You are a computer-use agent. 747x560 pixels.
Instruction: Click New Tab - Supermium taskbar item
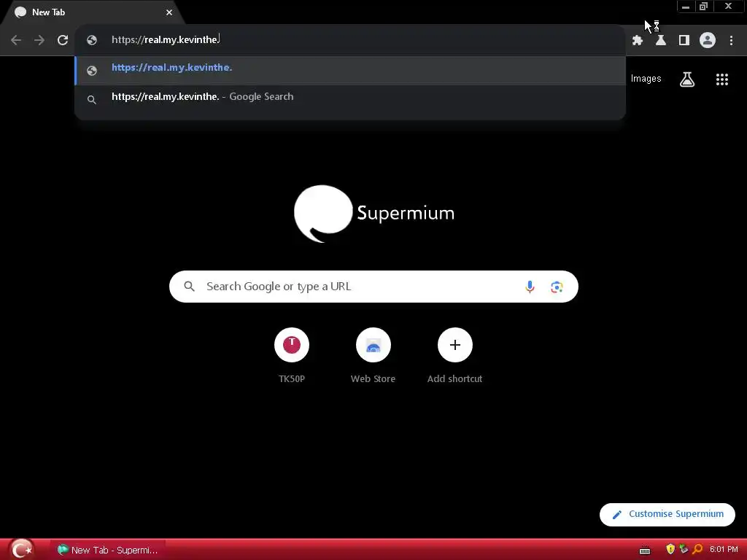108,550
